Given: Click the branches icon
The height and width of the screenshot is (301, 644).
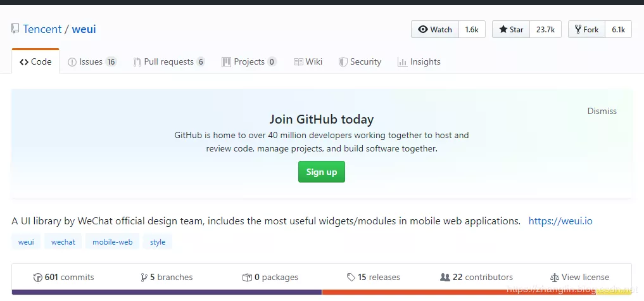Looking at the screenshot, I should click(144, 278).
